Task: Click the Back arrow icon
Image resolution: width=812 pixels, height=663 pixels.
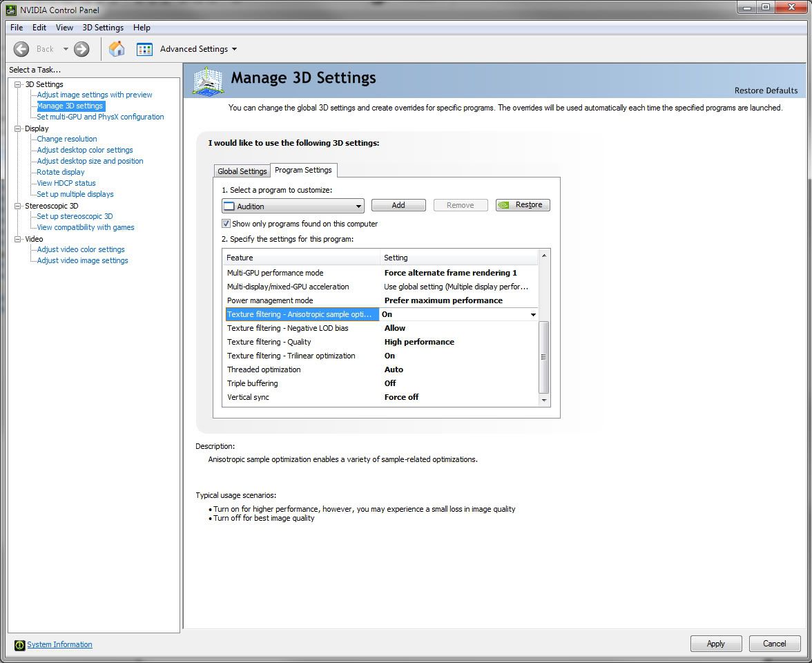Action: click(21, 49)
